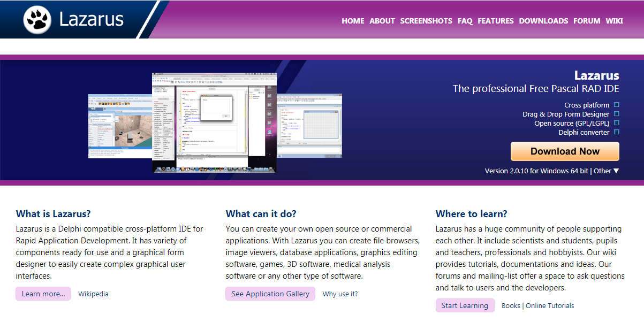The height and width of the screenshot is (330, 644).
Task: Open the SCREENSHOTS navigation item
Action: coord(426,21)
